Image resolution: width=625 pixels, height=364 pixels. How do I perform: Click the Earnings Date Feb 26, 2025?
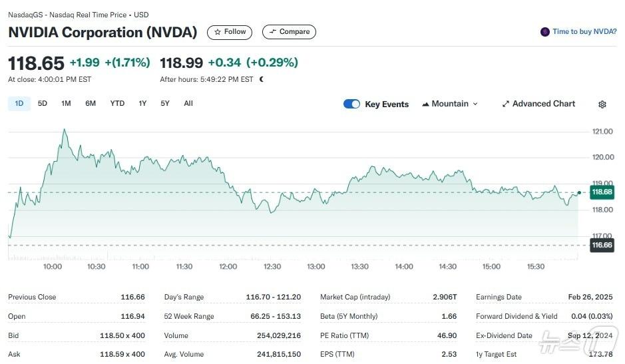[x=590, y=297]
